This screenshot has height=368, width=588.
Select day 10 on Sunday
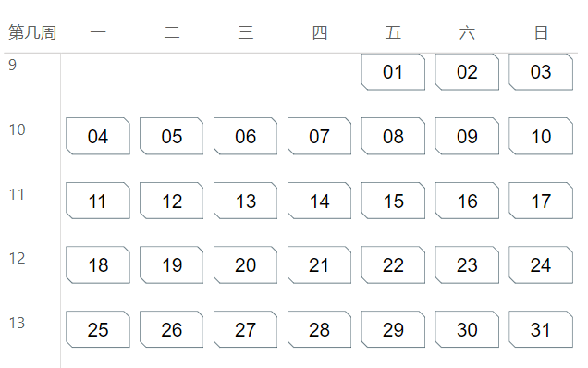(541, 136)
